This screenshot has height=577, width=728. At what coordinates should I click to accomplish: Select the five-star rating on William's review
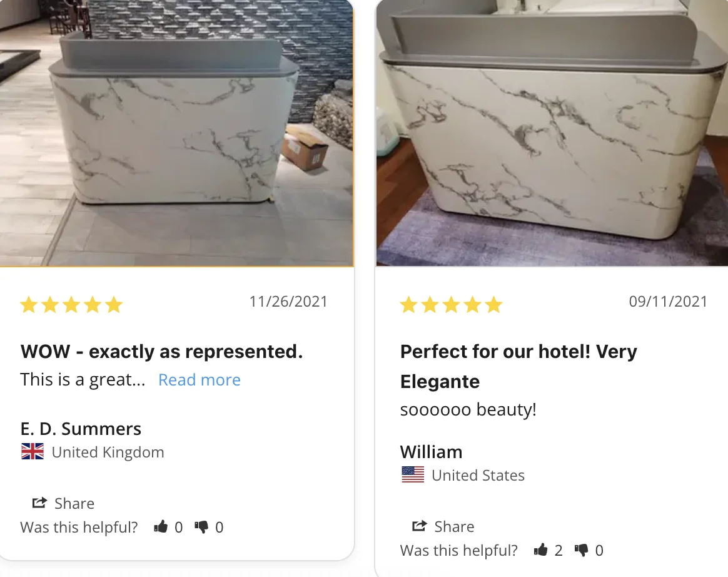[452, 305]
